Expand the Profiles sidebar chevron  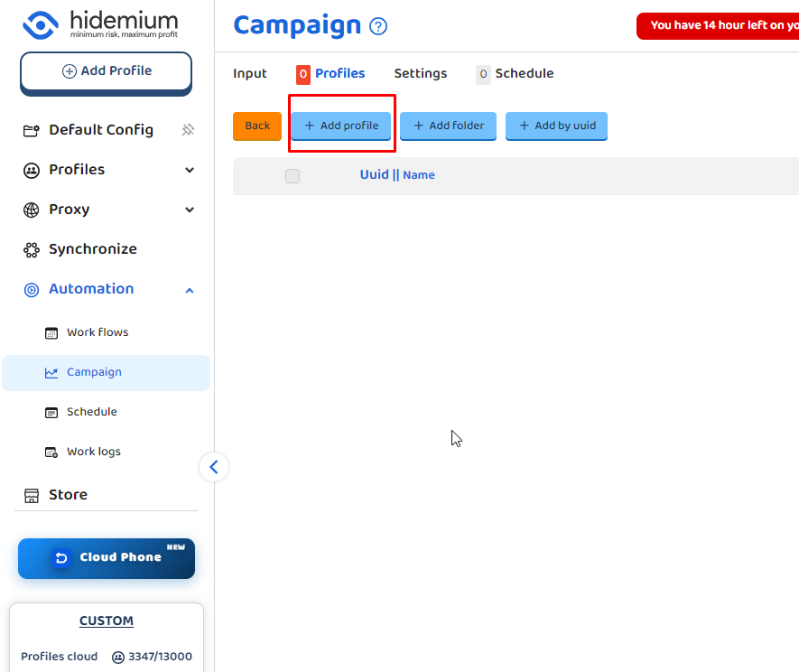[190, 170]
